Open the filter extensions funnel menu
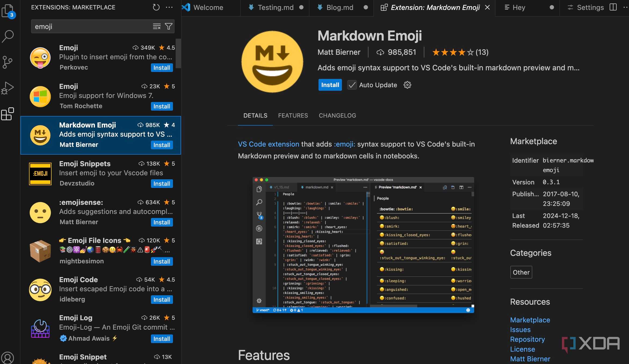The image size is (629, 364). (x=168, y=26)
